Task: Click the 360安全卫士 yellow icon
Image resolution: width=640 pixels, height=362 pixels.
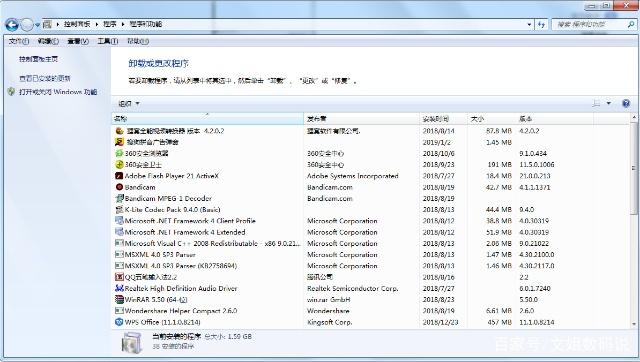Action: point(119,164)
